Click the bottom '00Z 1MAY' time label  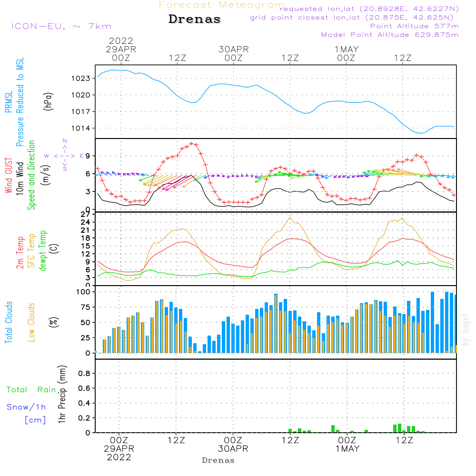347,445
